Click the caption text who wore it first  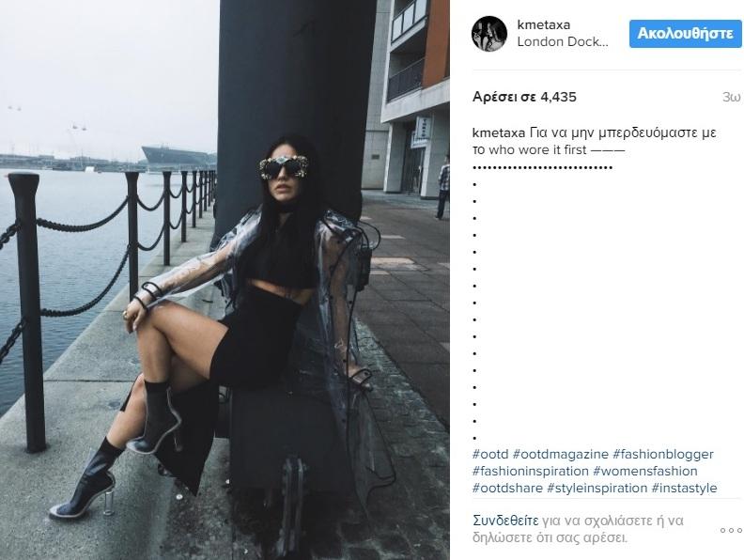coord(537,150)
